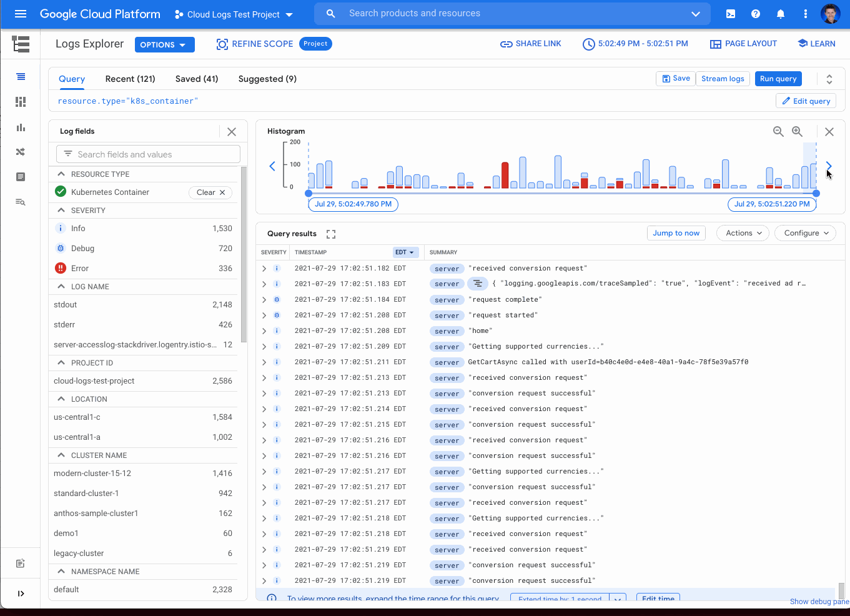
Task: Switch to the Query tab
Action: 72,79
